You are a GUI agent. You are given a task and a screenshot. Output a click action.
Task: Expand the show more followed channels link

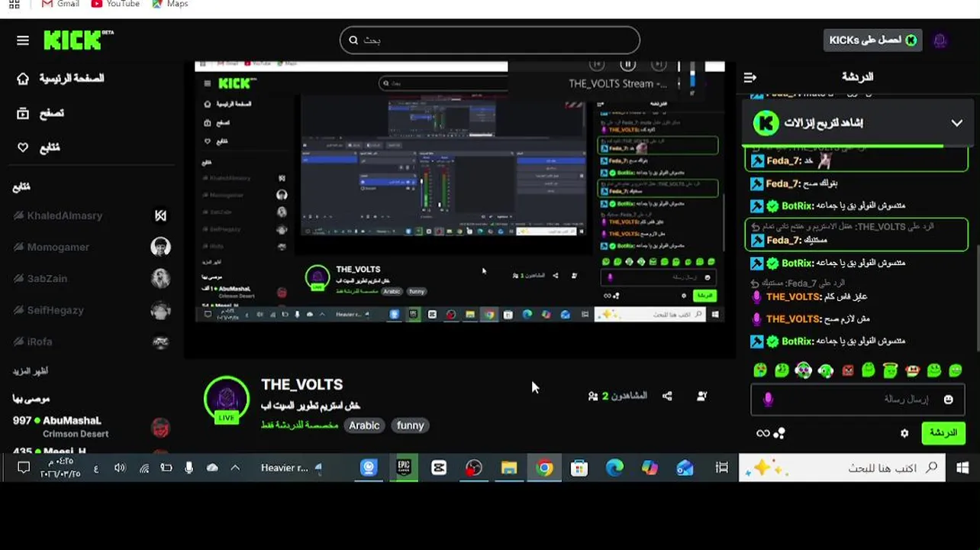click(x=31, y=371)
